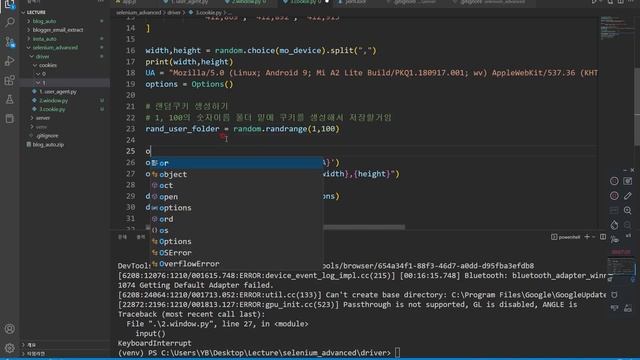Click 'rand_user_folder' on line 23
Screen dimensions: 640x360
pos(182,129)
